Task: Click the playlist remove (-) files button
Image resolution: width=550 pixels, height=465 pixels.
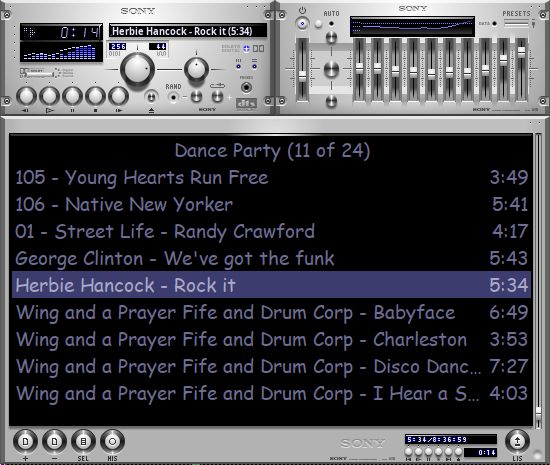Action: [54, 442]
